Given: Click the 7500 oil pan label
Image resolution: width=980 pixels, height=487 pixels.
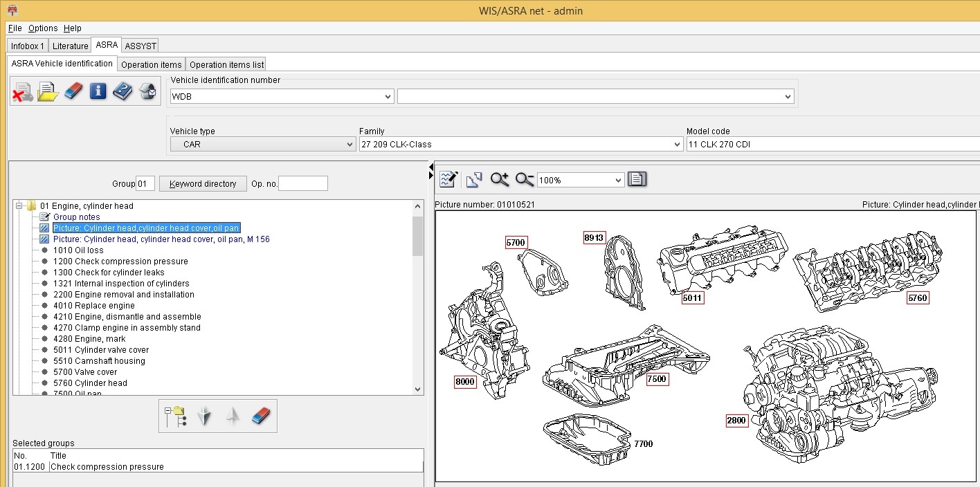Looking at the screenshot, I should [657, 379].
